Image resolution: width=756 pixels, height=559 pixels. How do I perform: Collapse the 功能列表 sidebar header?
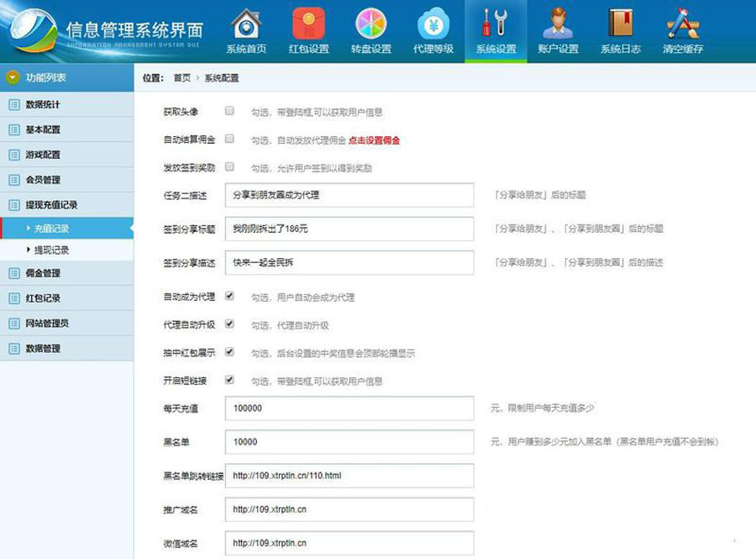[66, 78]
